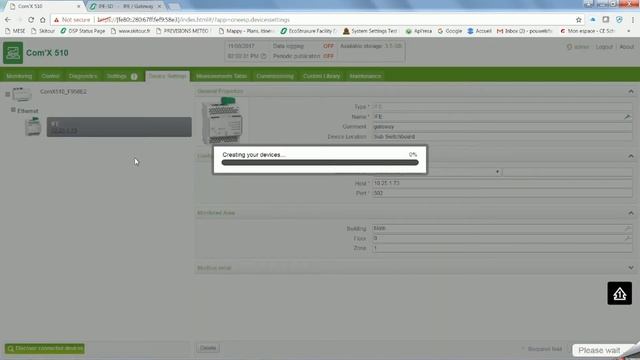This screenshot has width=640, height=360.
Task: Click the IFE gateway device thumbnail in tree
Action: 33,126
